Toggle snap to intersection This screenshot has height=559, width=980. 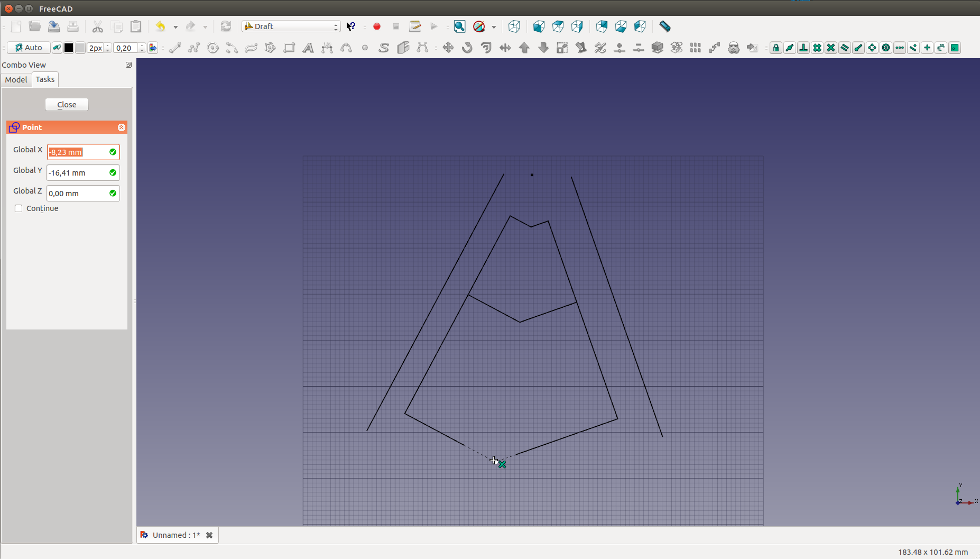[x=831, y=48]
